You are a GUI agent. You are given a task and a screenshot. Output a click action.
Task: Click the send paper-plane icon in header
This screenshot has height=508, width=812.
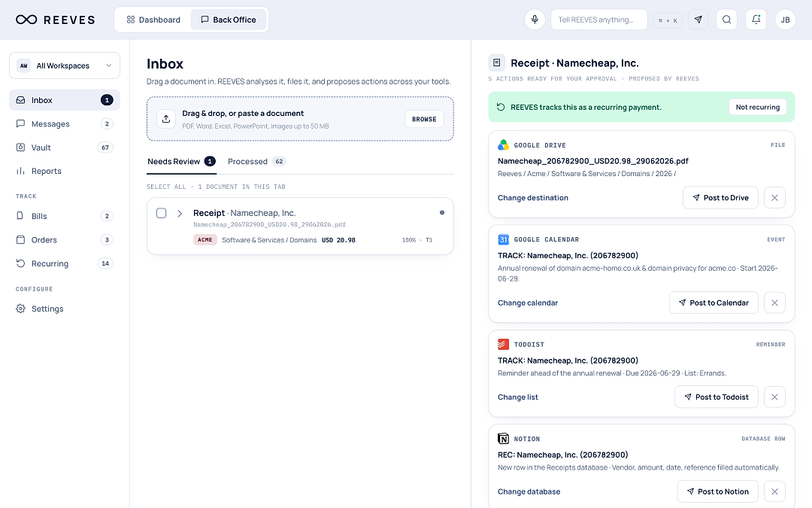pos(698,20)
